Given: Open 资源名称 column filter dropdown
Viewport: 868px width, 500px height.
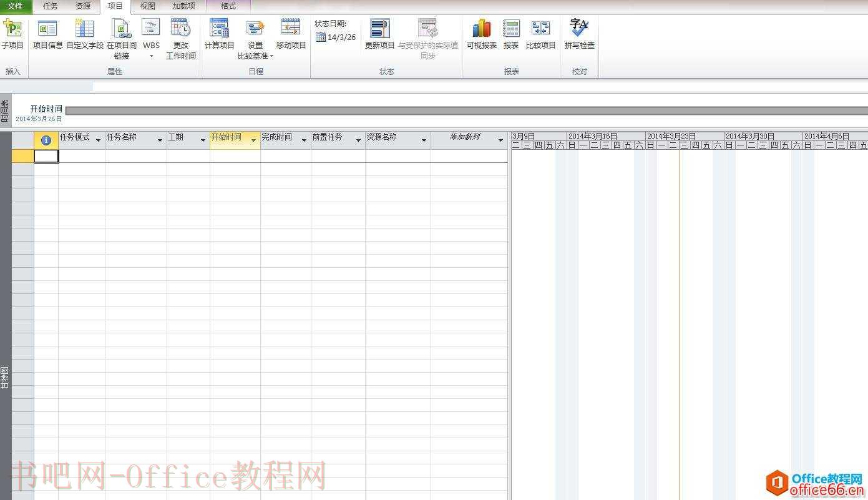Looking at the screenshot, I should (424, 140).
